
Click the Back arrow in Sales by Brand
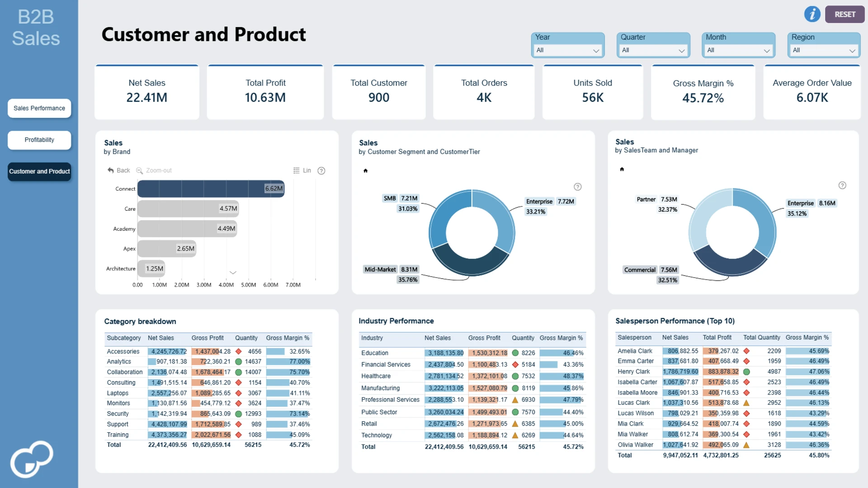tap(111, 170)
